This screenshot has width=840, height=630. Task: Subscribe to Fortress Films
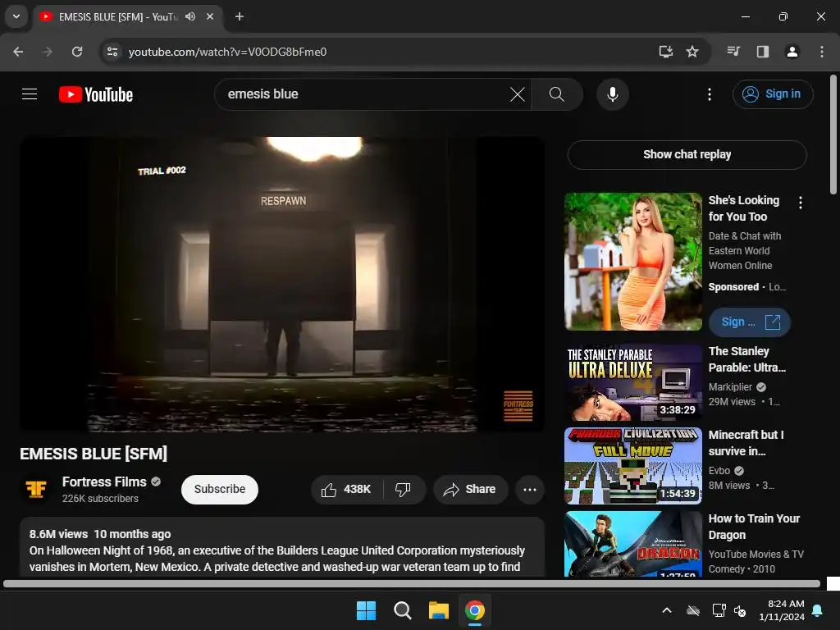point(220,489)
